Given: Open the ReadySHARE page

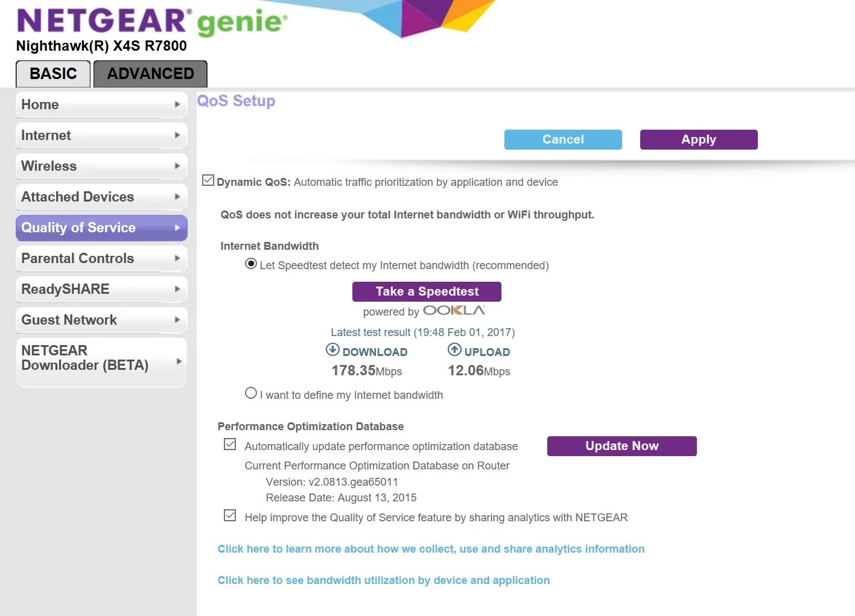Looking at the screenshot, I should coord(101,289).
